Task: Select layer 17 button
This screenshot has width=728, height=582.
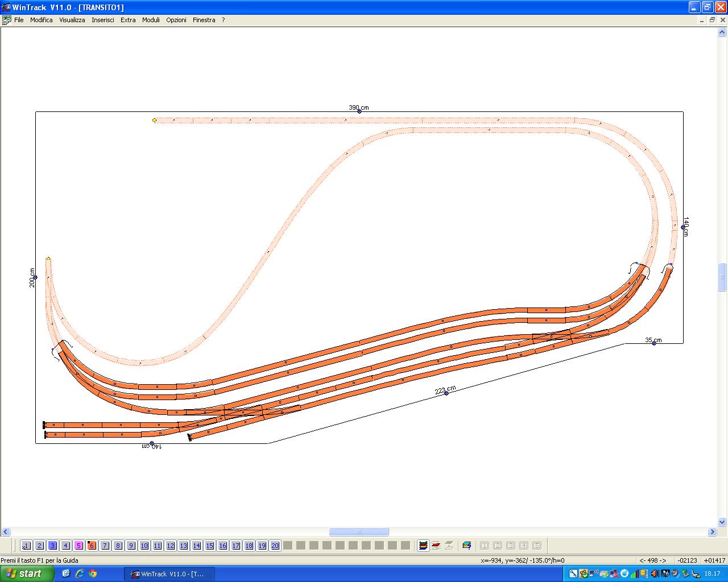Action: point(235,546)
